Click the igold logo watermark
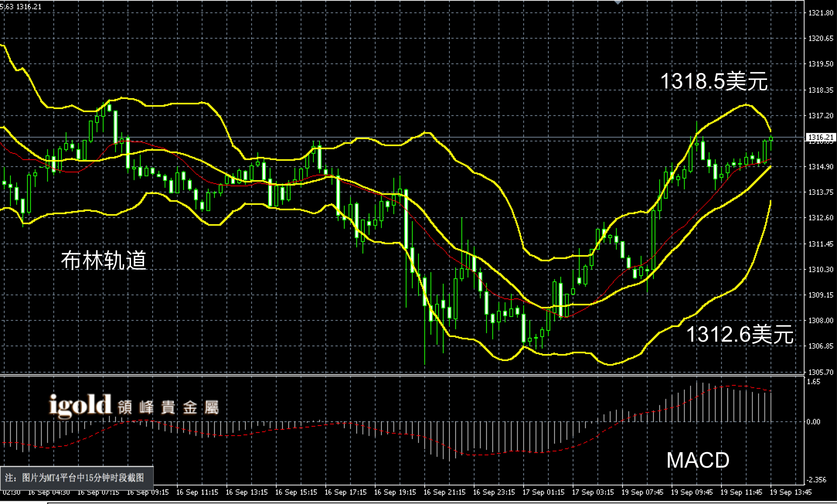 [80, 406]
